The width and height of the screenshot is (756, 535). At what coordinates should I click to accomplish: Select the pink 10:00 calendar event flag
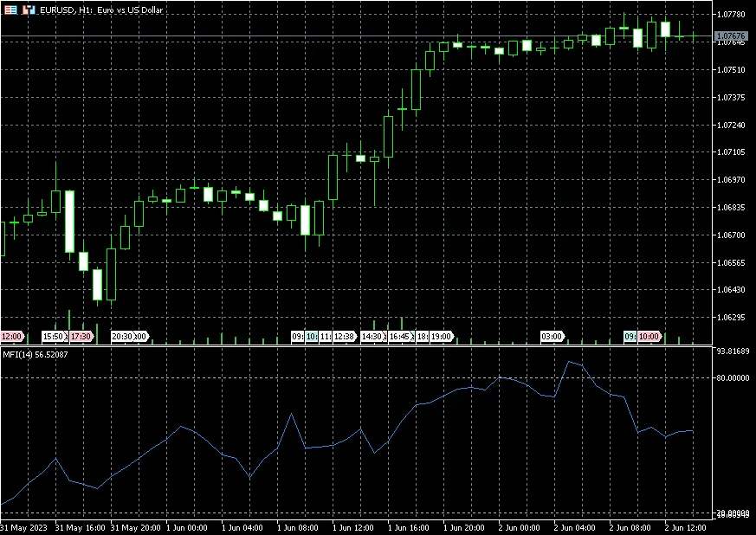click(x=649, y=336)
